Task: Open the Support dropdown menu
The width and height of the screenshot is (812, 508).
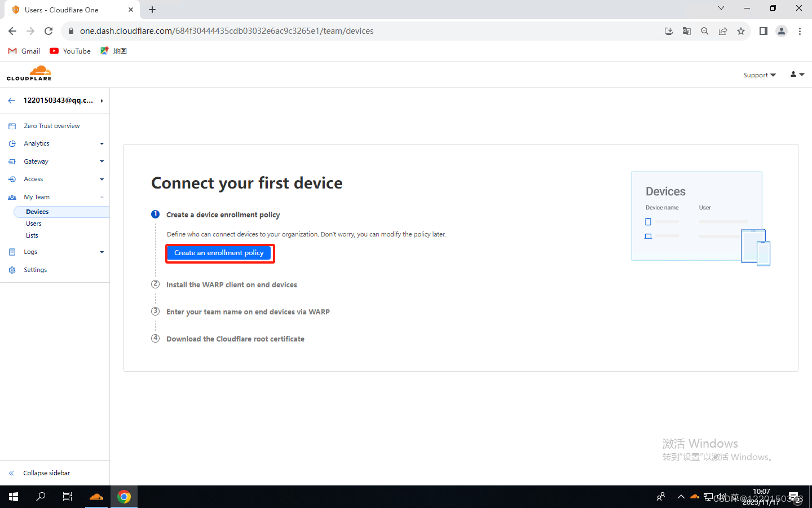Action: click(759, 75)
